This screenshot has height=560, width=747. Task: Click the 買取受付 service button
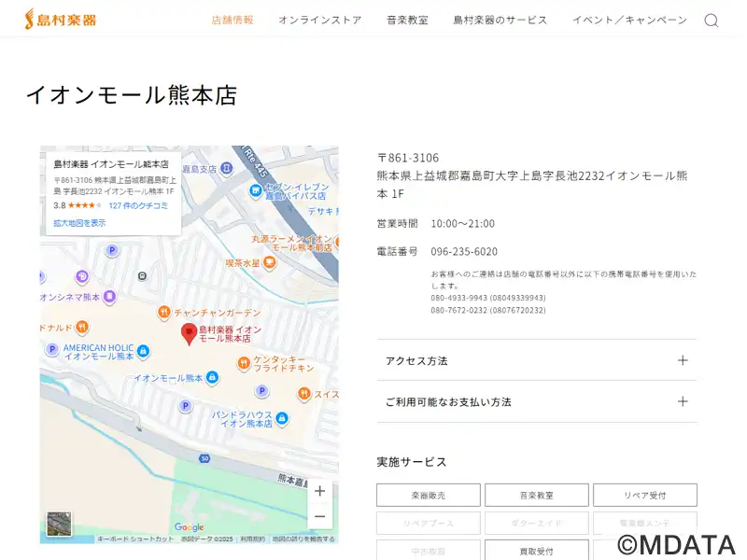(x=537, y=551)
